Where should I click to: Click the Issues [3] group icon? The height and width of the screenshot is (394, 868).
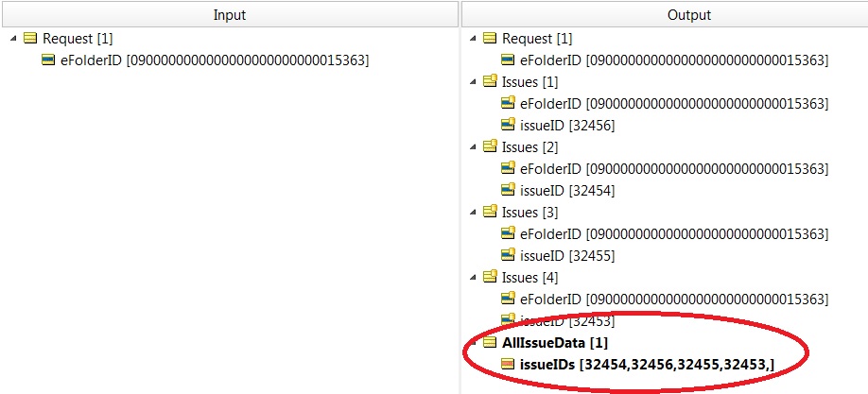(490, 212)
